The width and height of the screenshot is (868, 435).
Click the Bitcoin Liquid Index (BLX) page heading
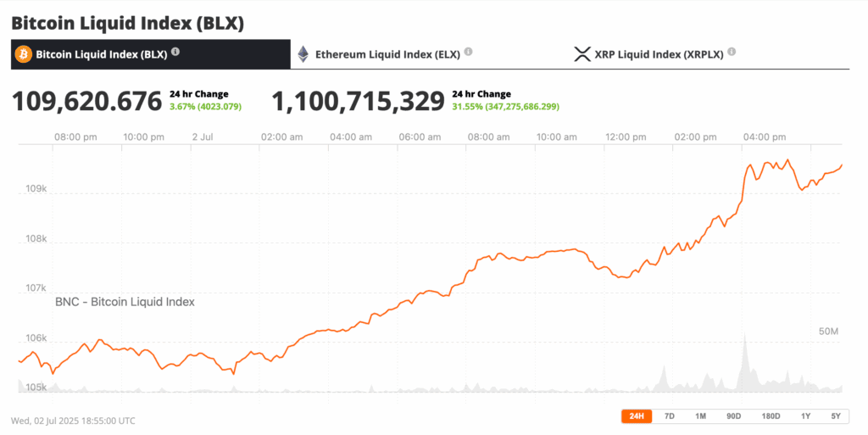point(128,23)
